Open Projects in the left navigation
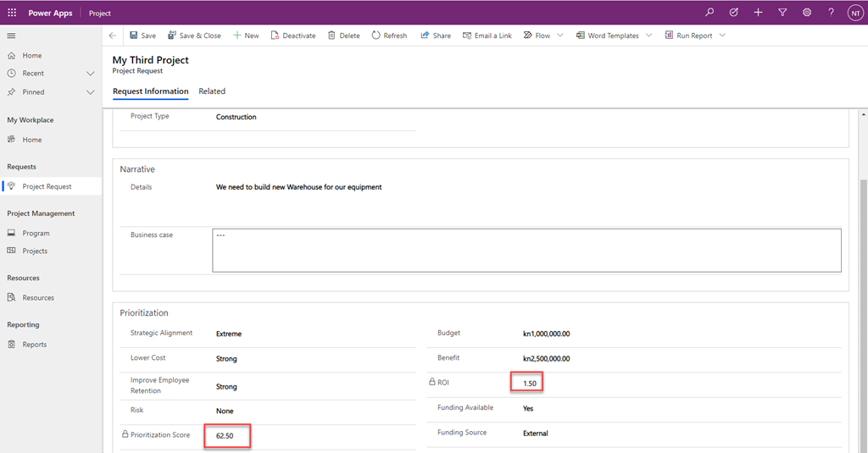The height and width of the screenshot is (453, 868). click(x=35, y=251)
